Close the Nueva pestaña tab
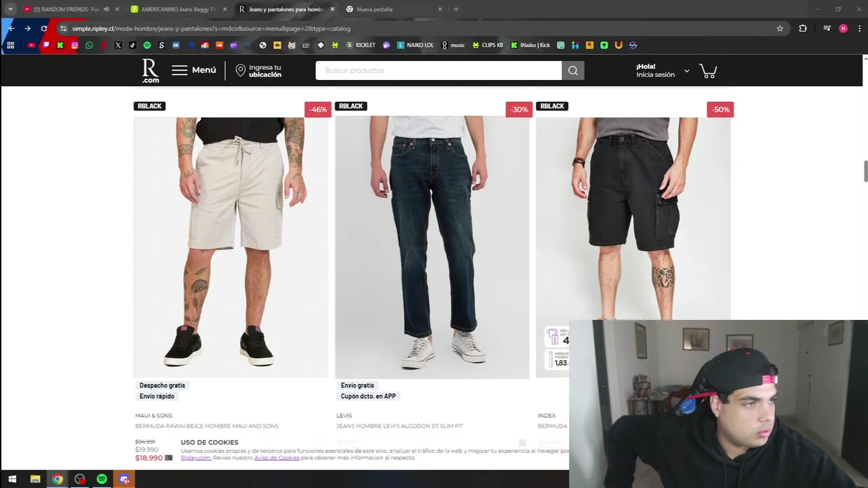Image resolution: width=868 pixels, height=488 pixels. [x=440, y=9]
